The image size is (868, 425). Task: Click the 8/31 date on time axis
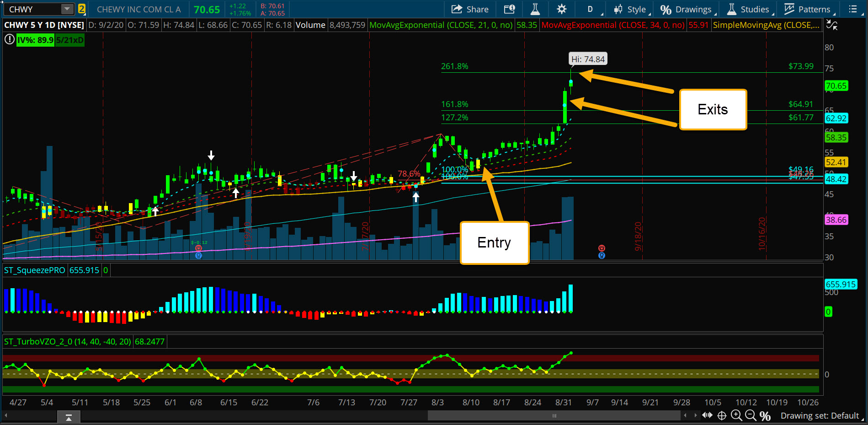(564, 403)
